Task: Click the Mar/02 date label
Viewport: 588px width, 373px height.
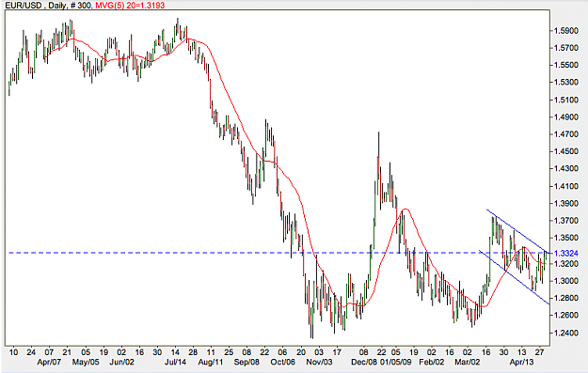Action: (468, 362)
